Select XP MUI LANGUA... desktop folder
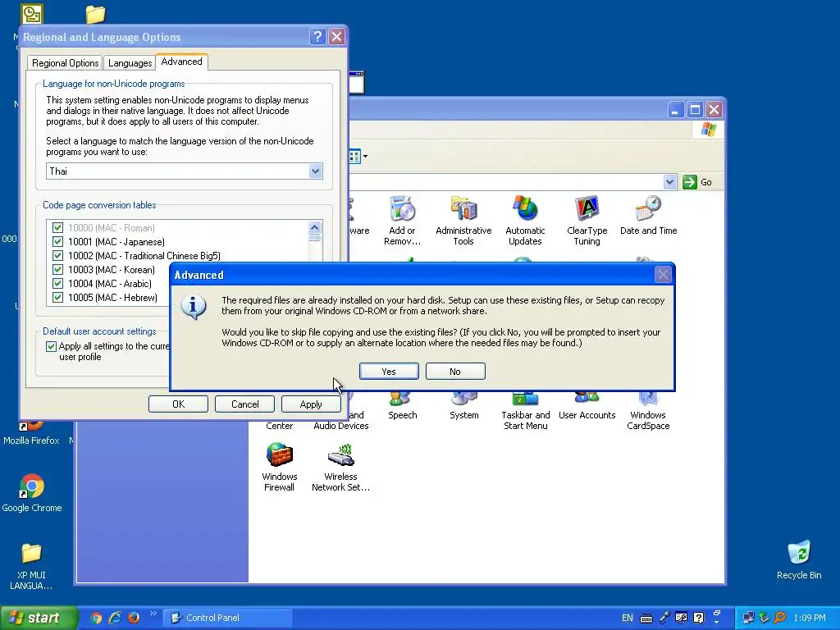Screen dimensions: 840x630 pyautogui.click(x=32, y=567)
